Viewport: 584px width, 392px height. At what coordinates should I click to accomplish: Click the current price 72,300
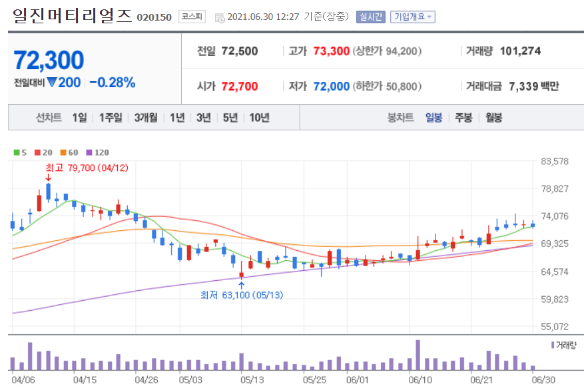(49, 60)
